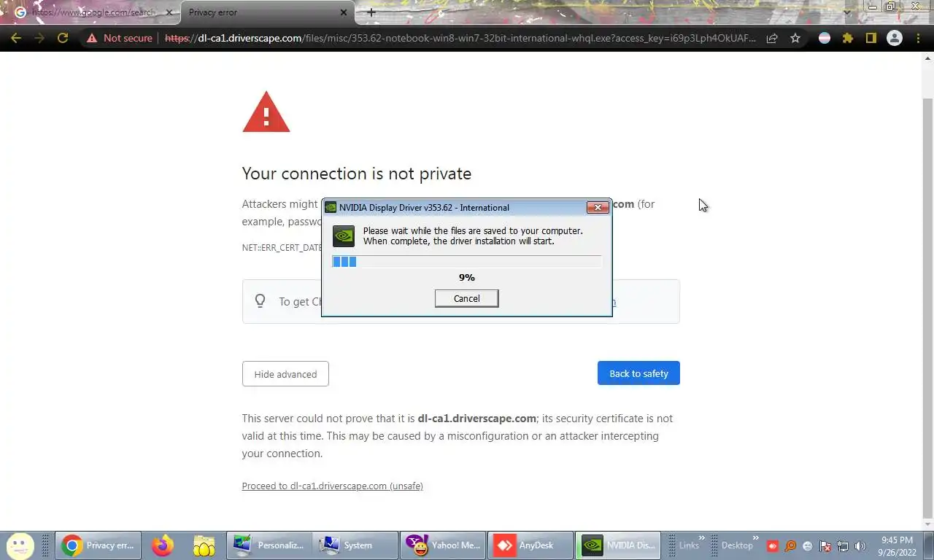
Task: Click Hide advanced button
Action: pyautogui.click(x=285, y=374)
